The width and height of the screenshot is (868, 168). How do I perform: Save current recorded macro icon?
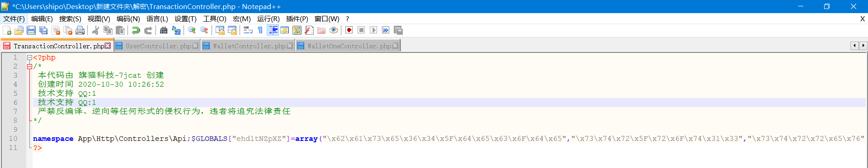point(398,30)
